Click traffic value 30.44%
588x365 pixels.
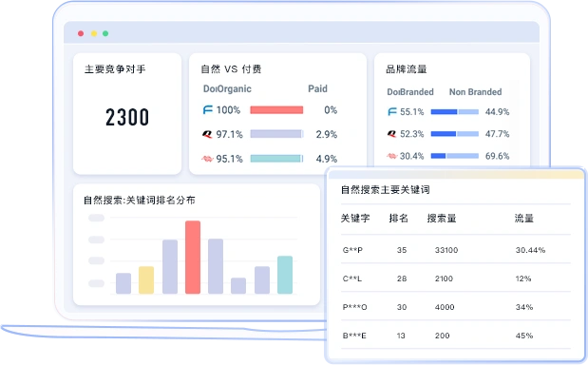point(530,250)
